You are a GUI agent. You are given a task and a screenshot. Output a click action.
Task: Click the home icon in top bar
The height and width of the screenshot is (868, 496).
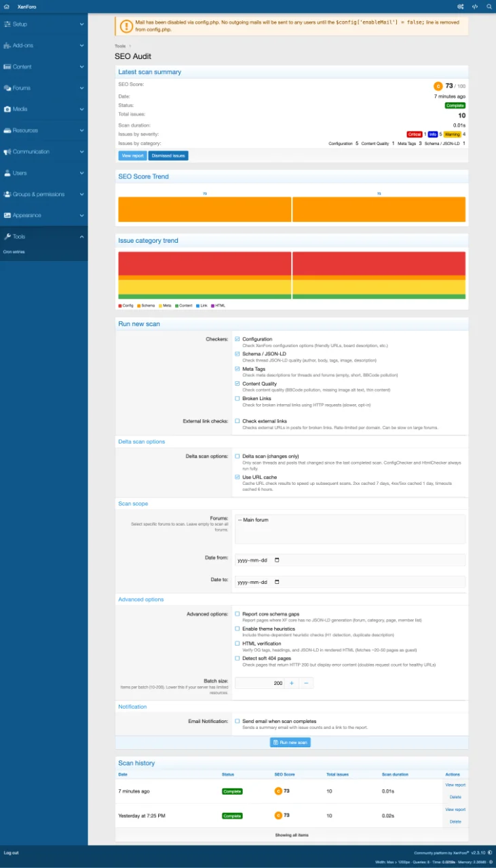pos(6,6)
